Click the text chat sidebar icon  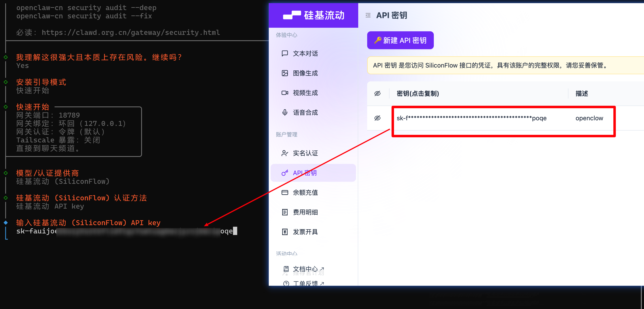[285, 53]
